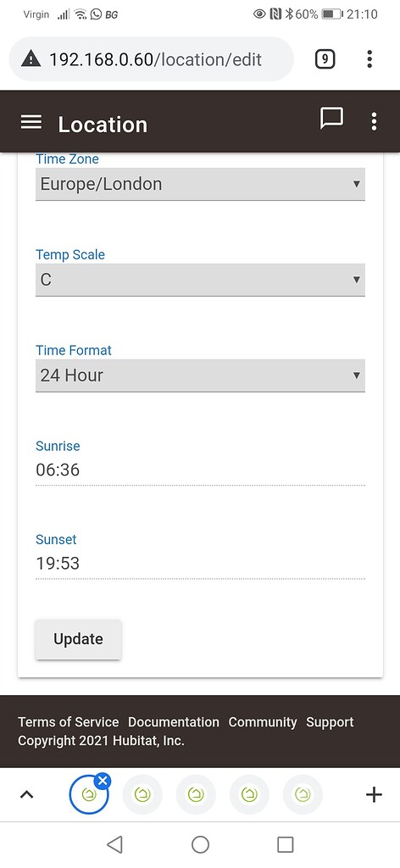Open the Location header three-dot menu
The width and height of the screenshot is (400, 868).
[x=374, y=121]
